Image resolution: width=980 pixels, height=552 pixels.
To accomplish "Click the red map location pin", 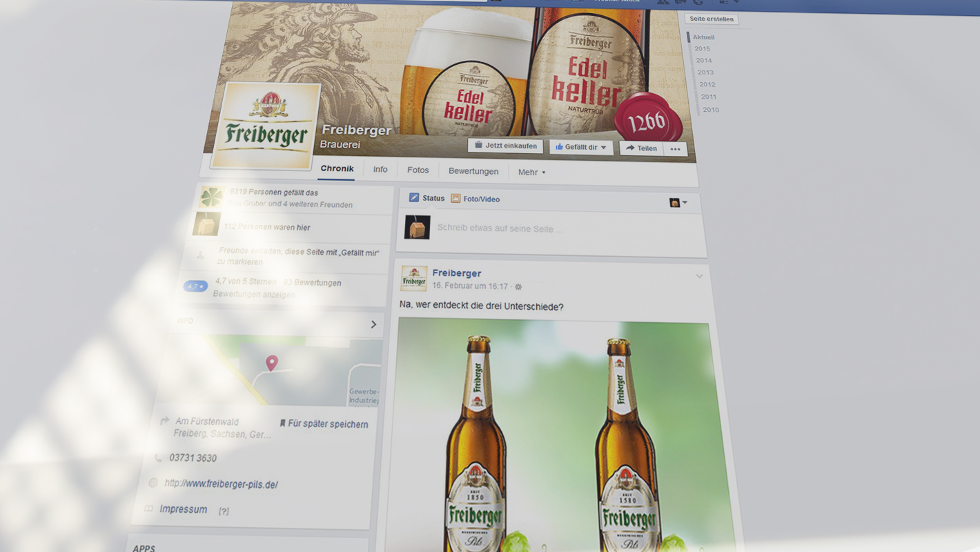I will (272, 363).
